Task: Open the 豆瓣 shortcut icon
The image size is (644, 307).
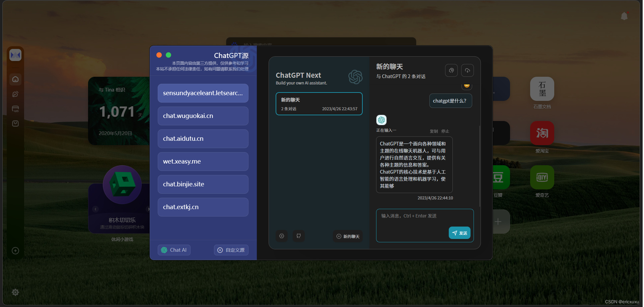Action: [501, 177]
